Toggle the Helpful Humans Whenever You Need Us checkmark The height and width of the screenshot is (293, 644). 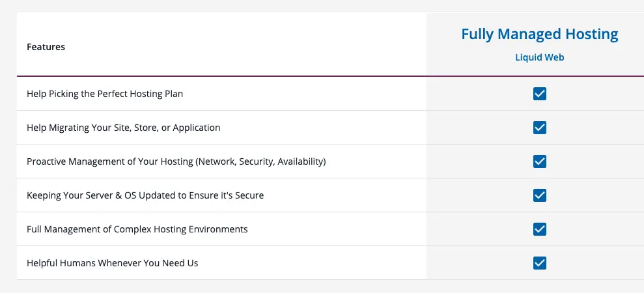pyautogui.click(x=540, y=262)
